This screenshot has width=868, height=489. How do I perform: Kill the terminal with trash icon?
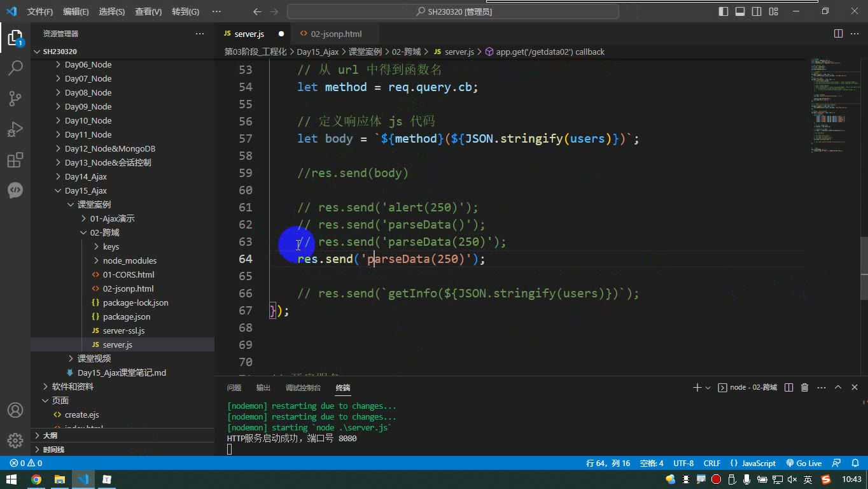(x=804, y=387)
